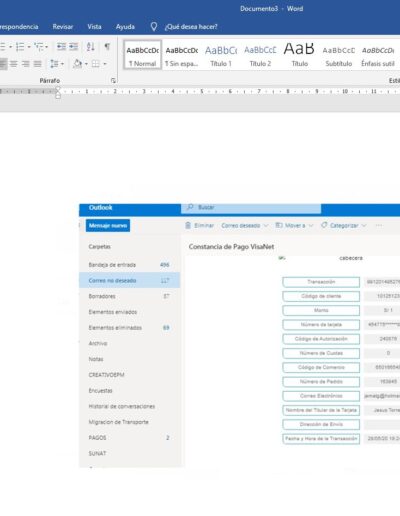Open the Párrafo dialog launcher
This screenshot has width=400, height=516.
(113, 80)
